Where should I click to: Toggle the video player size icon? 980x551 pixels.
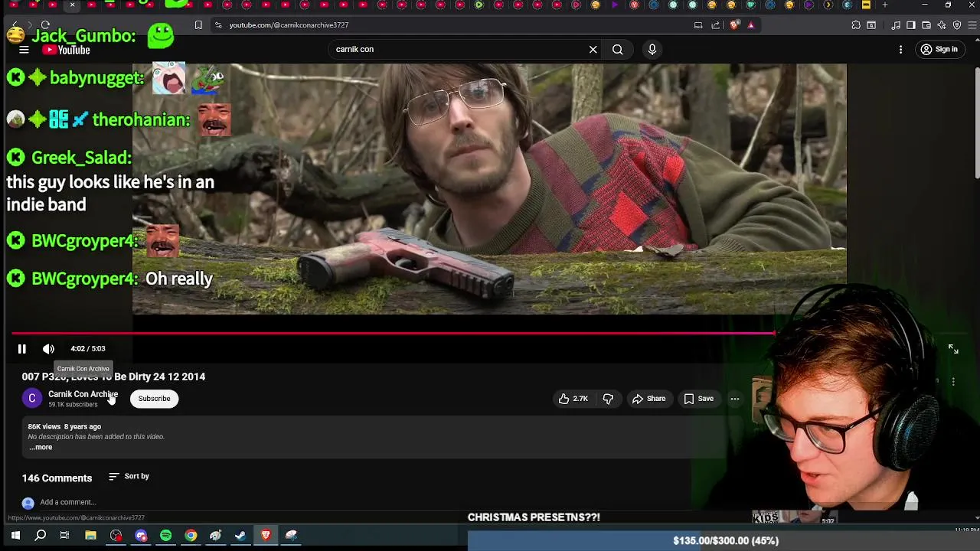click(953, 349)
